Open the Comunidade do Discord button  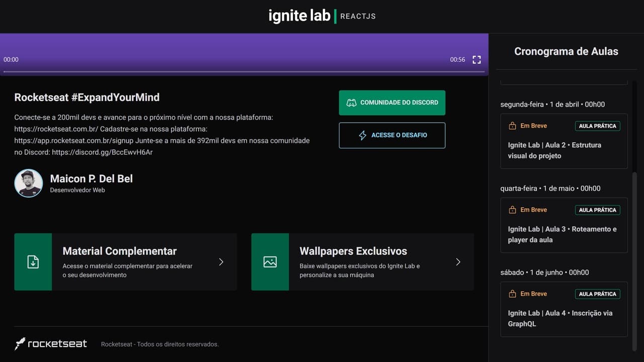[x=392, y=103]
